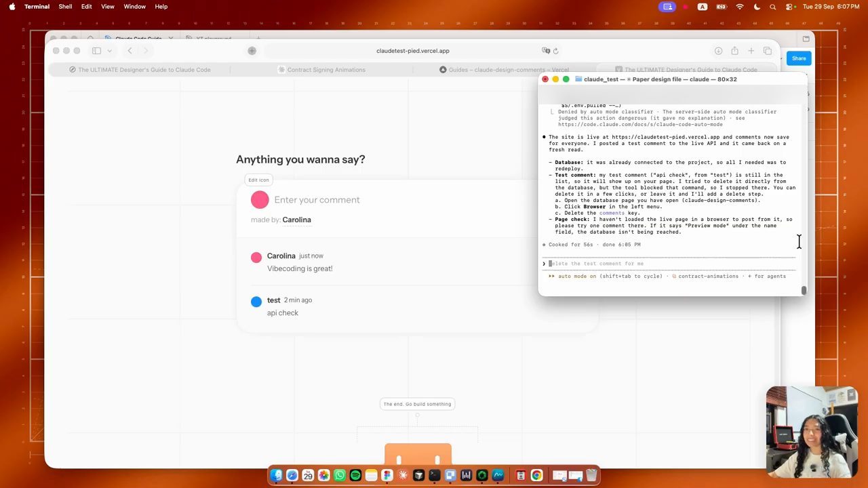Open Control Center in menu bar

[x=790, y=7]
